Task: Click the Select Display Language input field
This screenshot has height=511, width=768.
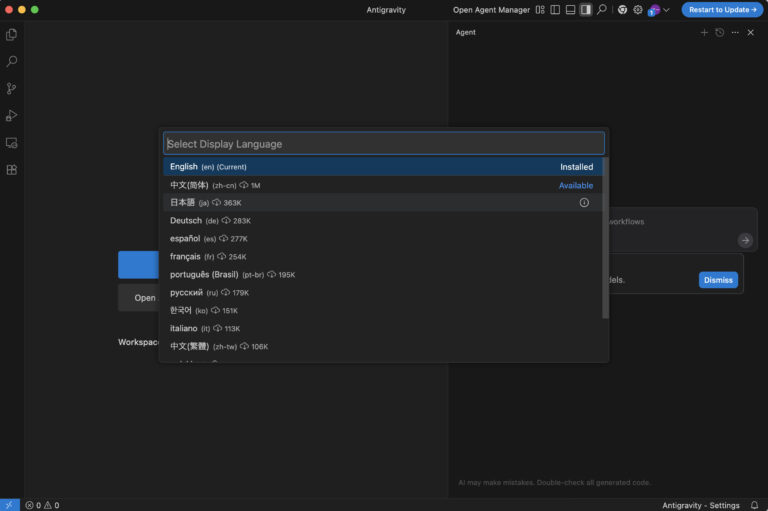Action: 384,144
